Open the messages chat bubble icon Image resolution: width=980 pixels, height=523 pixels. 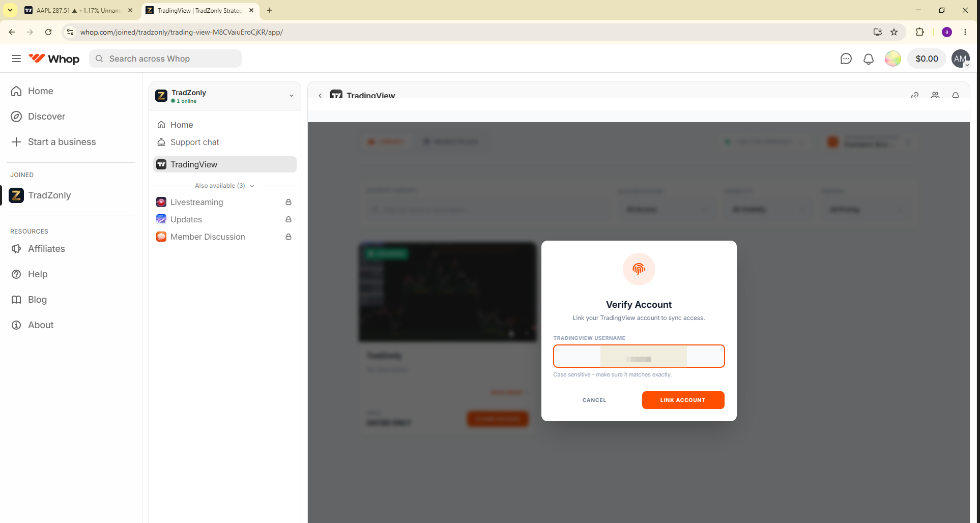tap(846, 59)
